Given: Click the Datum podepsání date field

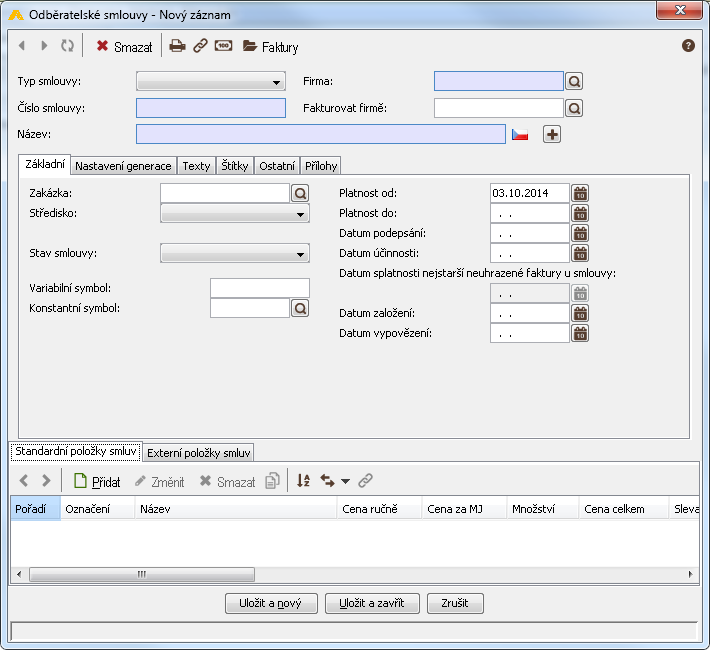Looking at the screenshot, I should click(x=529, y=233).
